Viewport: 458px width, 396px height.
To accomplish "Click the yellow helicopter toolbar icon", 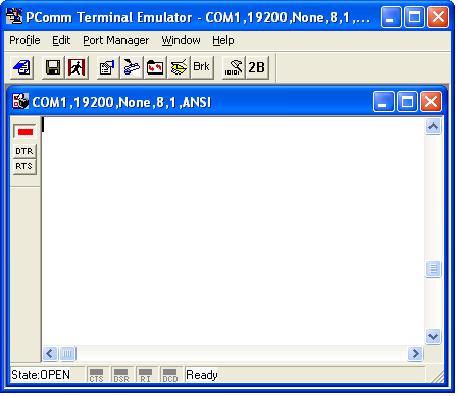I will [x=179, y=68].
